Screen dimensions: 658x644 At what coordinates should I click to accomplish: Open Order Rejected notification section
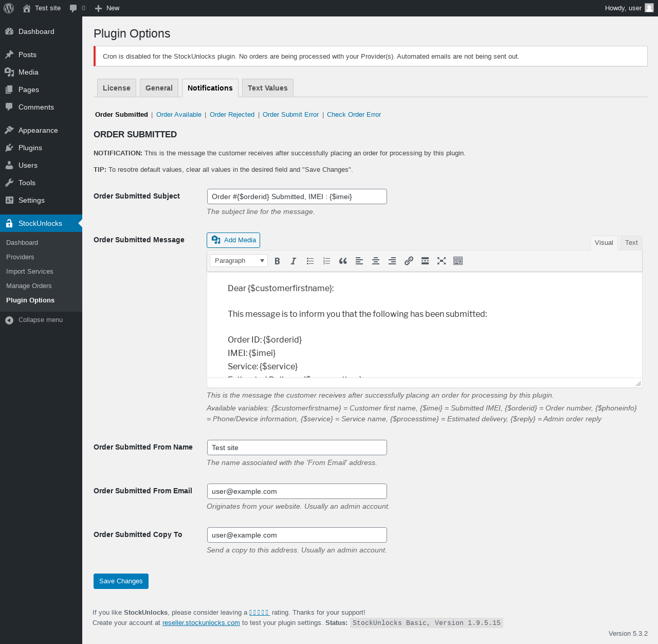pyautogui.click(x=232, y=115)
